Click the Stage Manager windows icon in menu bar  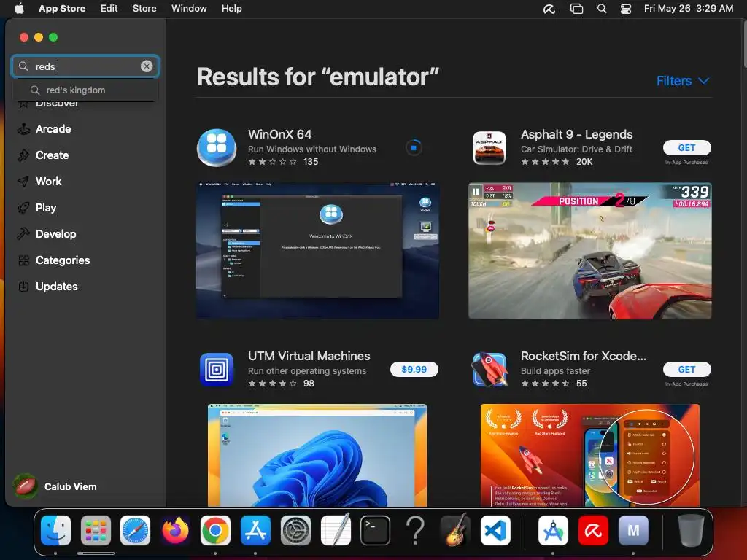point(577,9)
